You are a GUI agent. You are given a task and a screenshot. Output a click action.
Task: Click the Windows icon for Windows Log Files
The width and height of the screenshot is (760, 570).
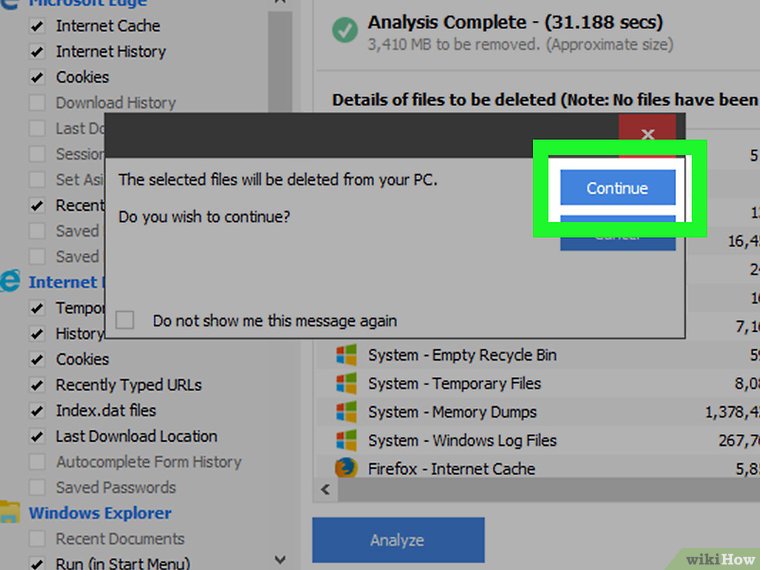click(x=347, y=440)
